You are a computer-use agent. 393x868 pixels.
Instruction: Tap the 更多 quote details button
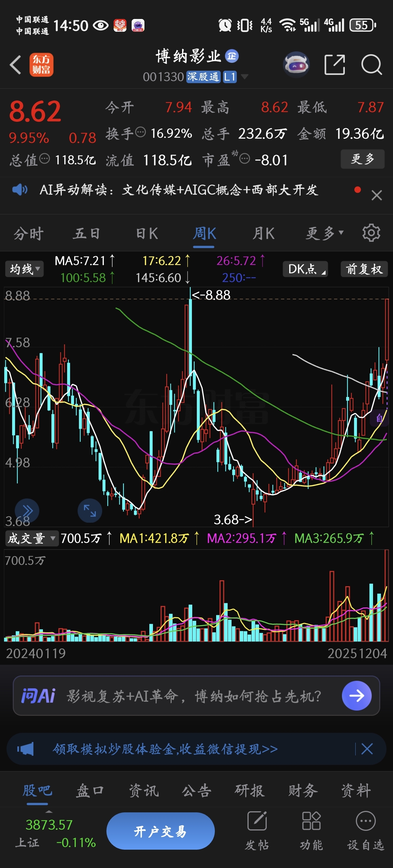[363, 159]
